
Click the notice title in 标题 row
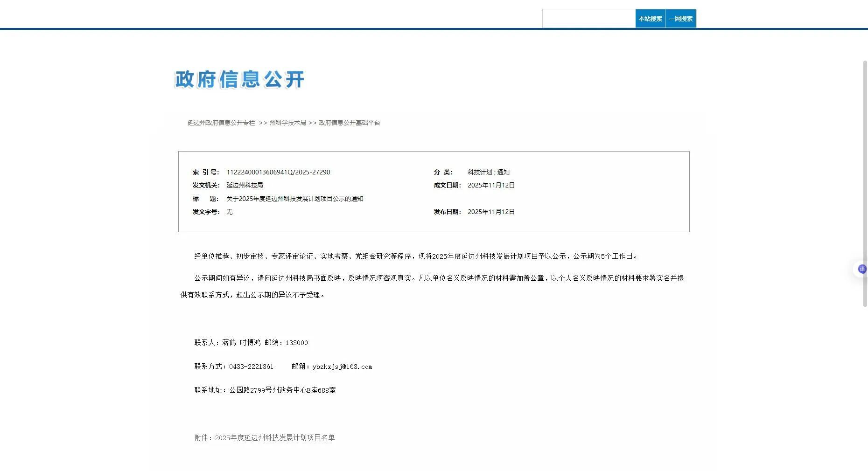click(294, 199)
